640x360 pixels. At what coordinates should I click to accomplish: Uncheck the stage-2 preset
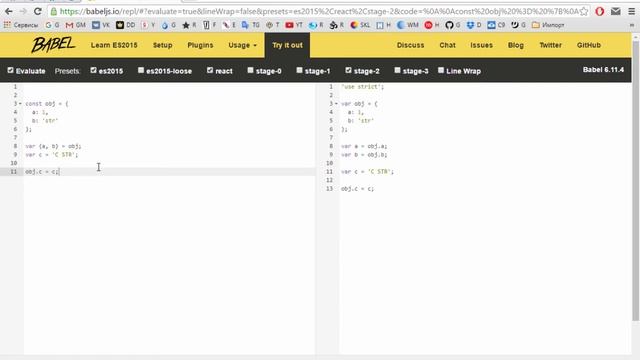click(348, 70)
